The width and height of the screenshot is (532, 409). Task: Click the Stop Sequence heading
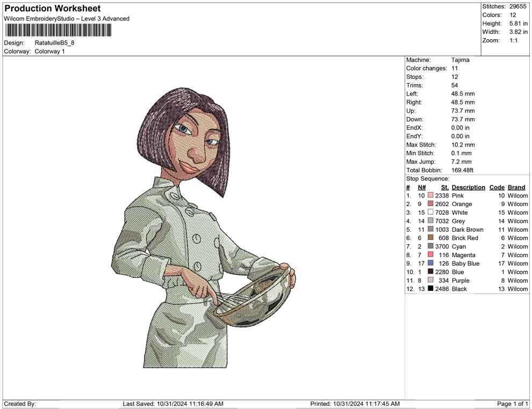(428, 179)
